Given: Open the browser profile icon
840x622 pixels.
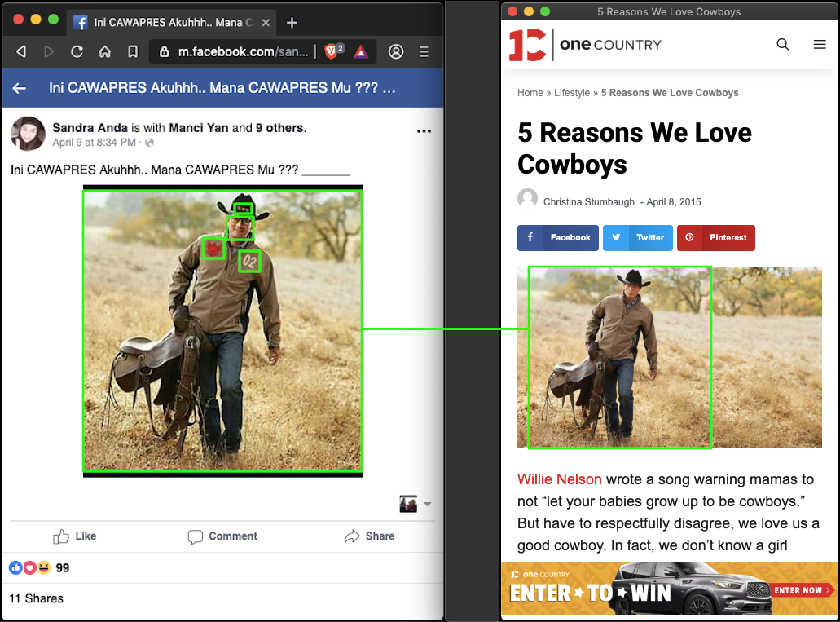Looking at the screenshot, I should click(x=396, y=51).
